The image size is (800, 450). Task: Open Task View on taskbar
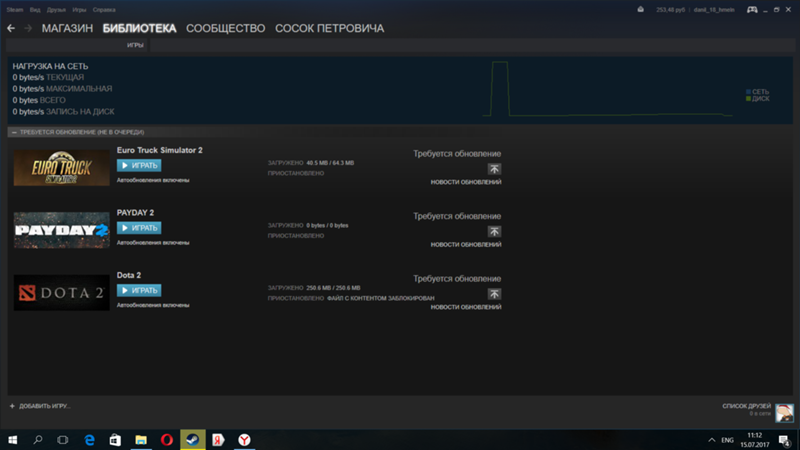click(63, 440)
